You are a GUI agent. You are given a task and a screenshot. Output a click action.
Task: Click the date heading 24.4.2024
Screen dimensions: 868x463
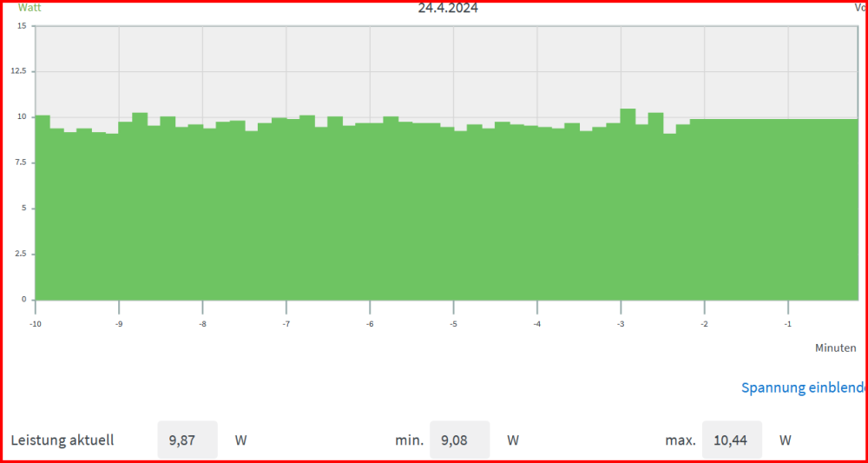click(x=448, y=8)
